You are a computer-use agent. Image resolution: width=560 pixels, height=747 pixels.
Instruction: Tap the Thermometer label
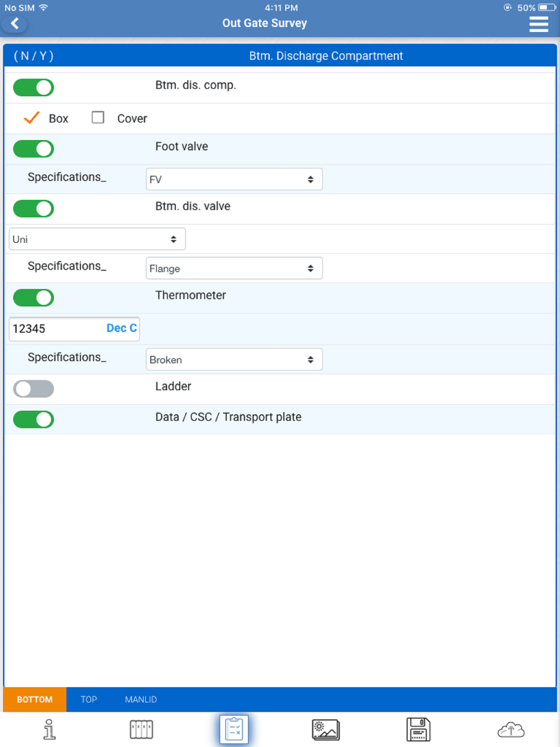click(191, 295)
